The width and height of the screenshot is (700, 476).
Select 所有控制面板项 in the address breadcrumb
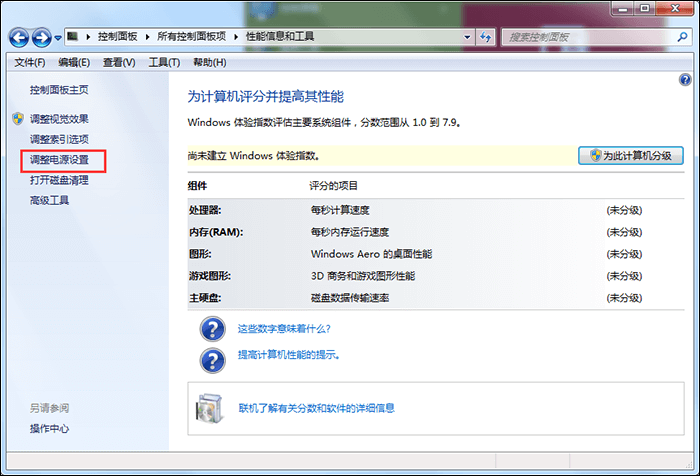192,37
